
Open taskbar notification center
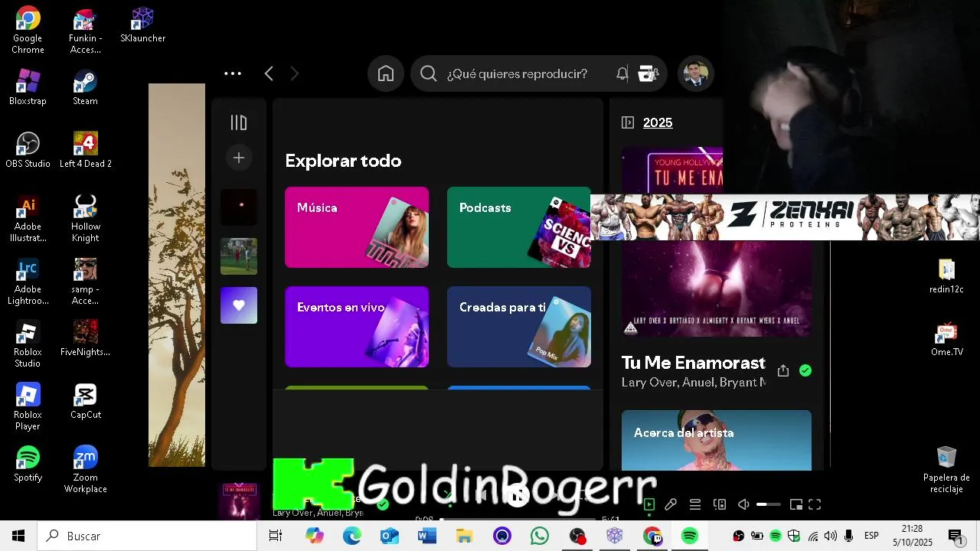pos(955,536)
